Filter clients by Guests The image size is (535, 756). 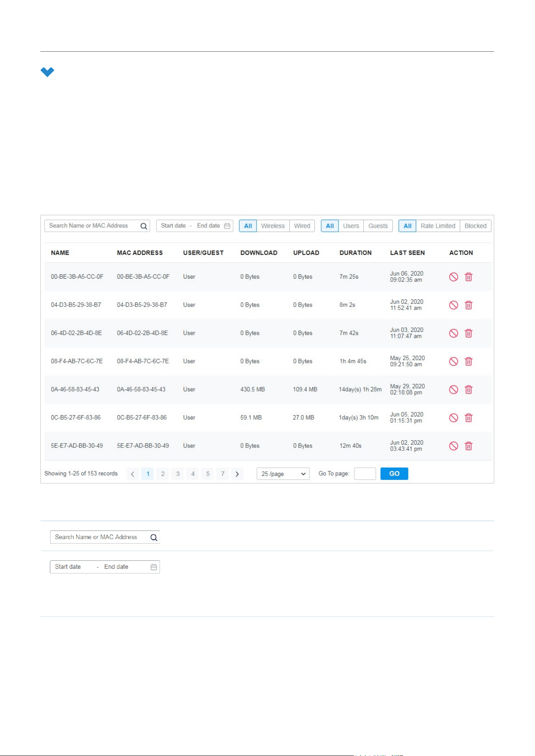pos(378,226)
